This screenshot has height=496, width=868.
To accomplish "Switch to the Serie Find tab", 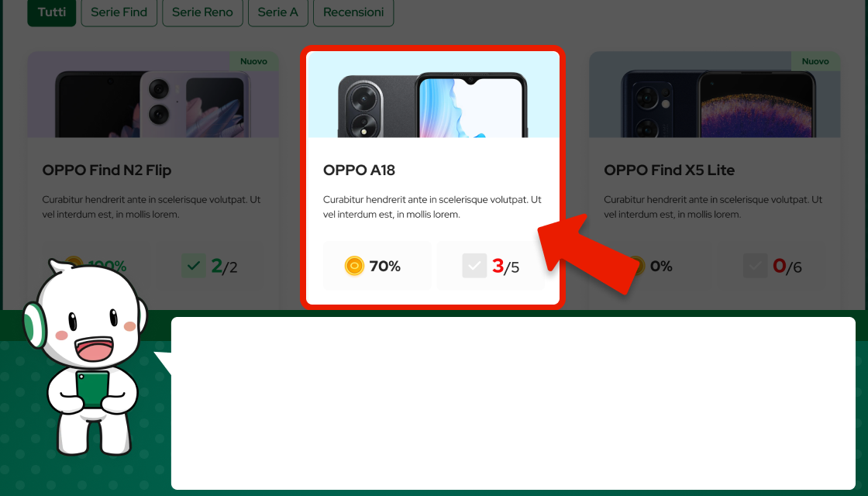I will coord(119,12).
